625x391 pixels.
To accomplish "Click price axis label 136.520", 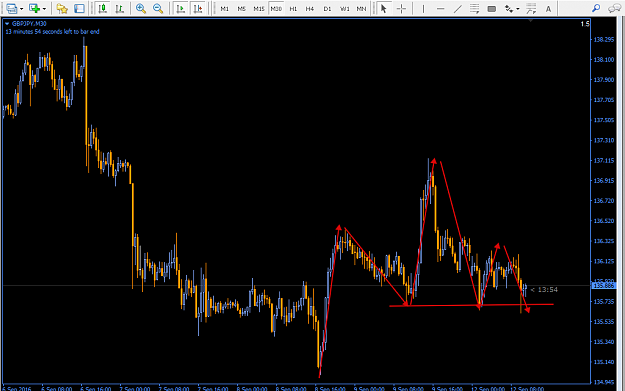I will [x=604, y=221].
